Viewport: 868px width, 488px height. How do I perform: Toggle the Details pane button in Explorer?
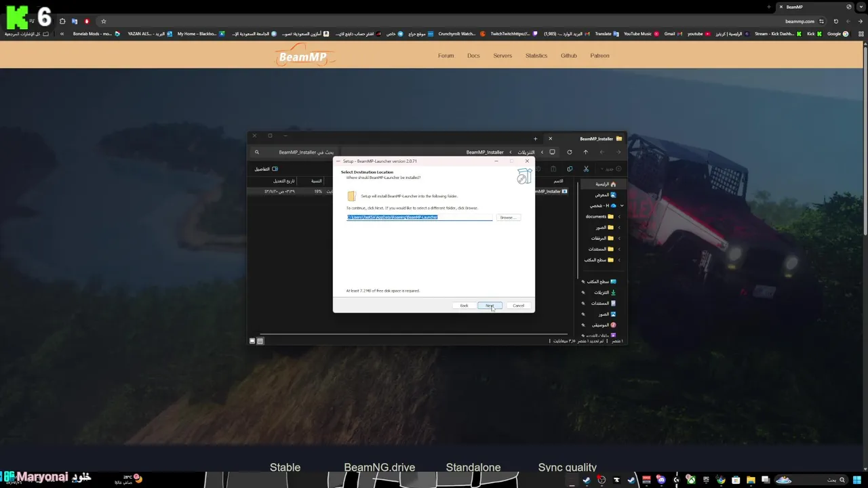point(267,169)
